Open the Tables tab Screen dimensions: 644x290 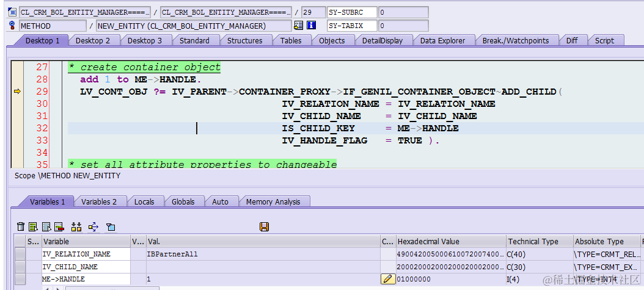291,41
